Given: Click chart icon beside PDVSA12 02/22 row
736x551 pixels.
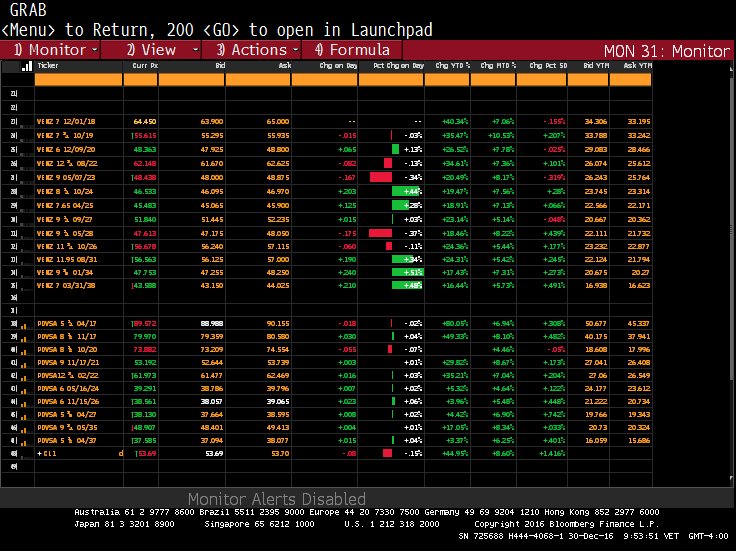Looking at the screenshot, I should click(x=24, y=376).
